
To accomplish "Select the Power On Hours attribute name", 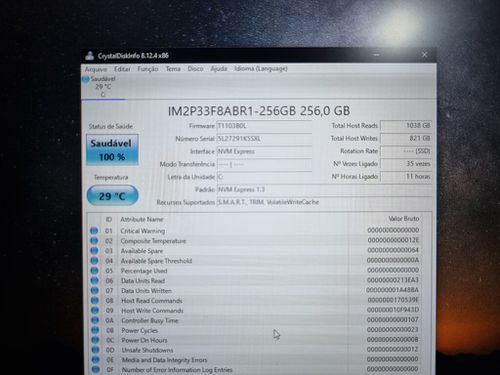I will [144, 340].
